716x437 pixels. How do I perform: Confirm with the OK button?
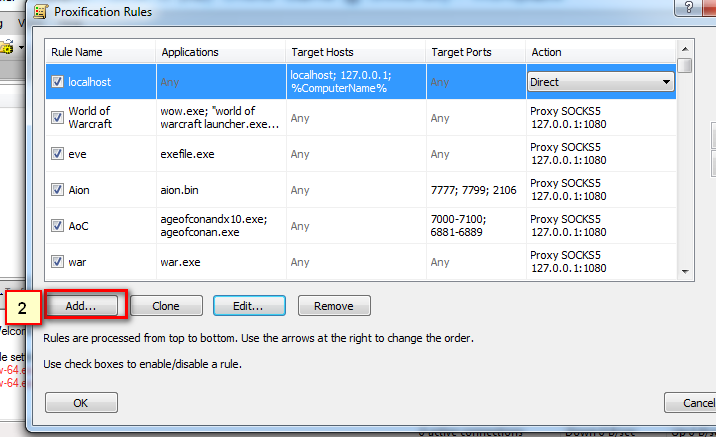(81, 403)
